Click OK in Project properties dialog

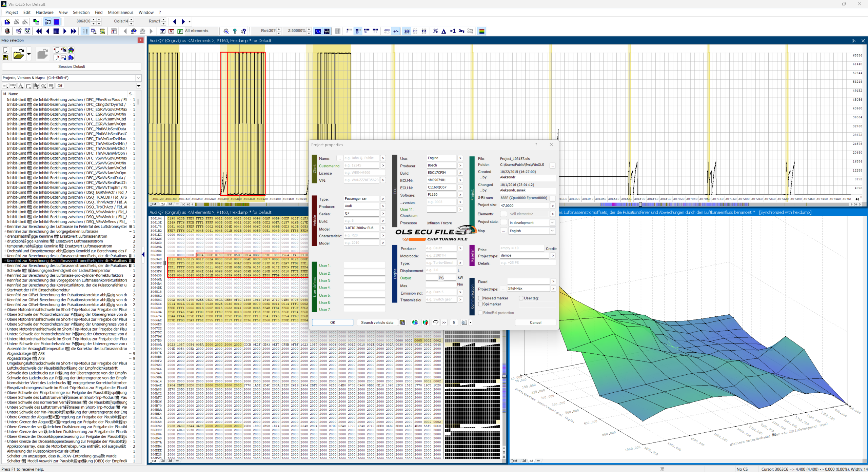[x=333, y=322]
